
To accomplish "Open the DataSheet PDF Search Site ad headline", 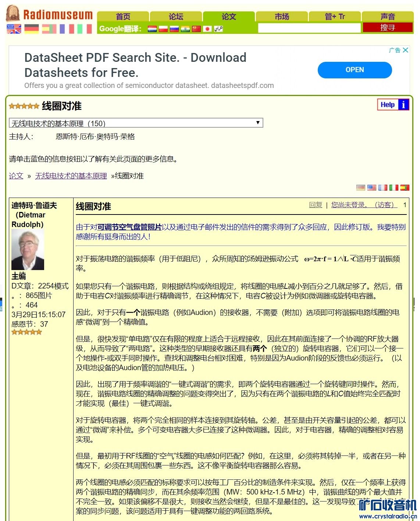I will coord(135,65).
